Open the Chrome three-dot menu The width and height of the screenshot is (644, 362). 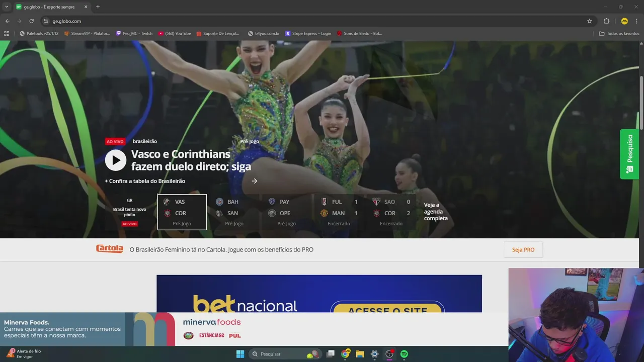click(637, 21)
